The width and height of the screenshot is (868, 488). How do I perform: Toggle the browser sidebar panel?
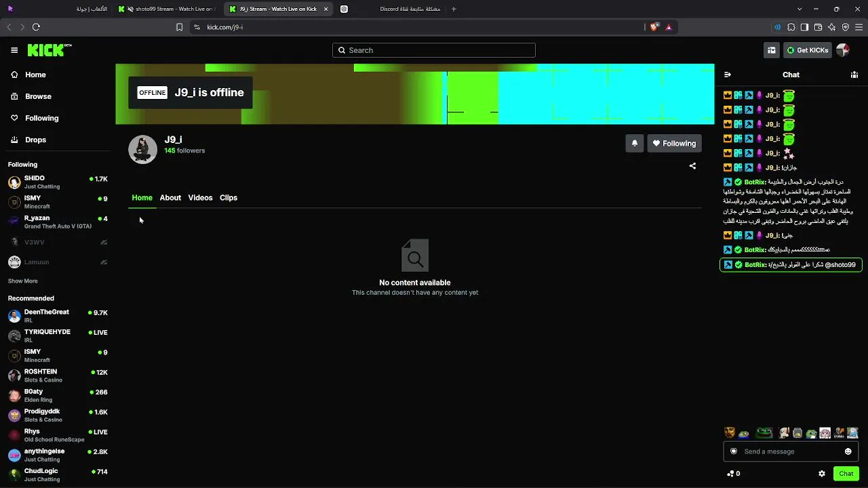804,27
